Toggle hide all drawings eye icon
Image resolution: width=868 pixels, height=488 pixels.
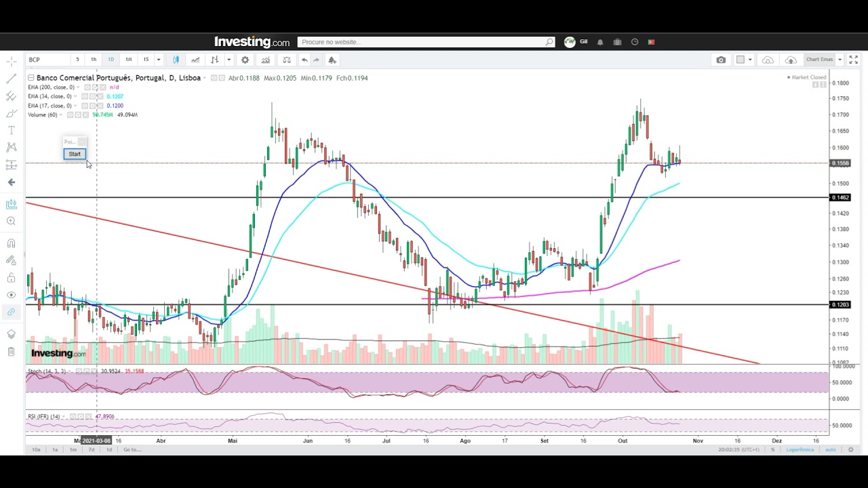coord(11,295)
